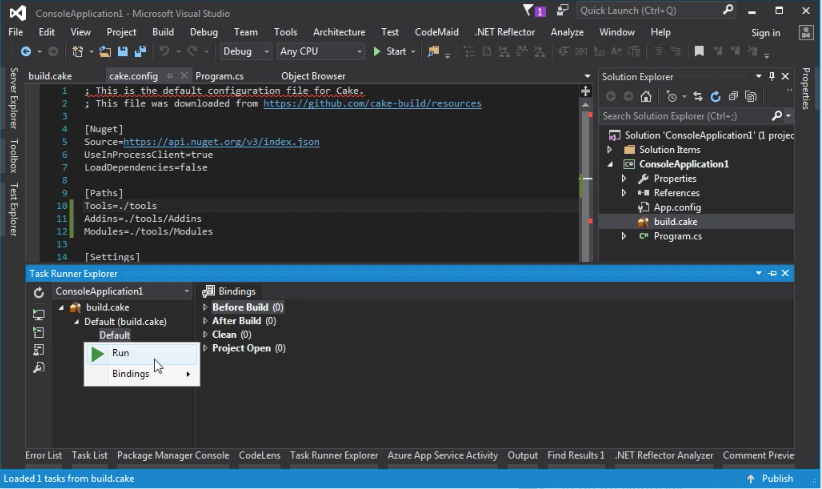Screen dimensions: 822x489
Task: Expand the Solution Items folder
Action: [x=610, y=150]
